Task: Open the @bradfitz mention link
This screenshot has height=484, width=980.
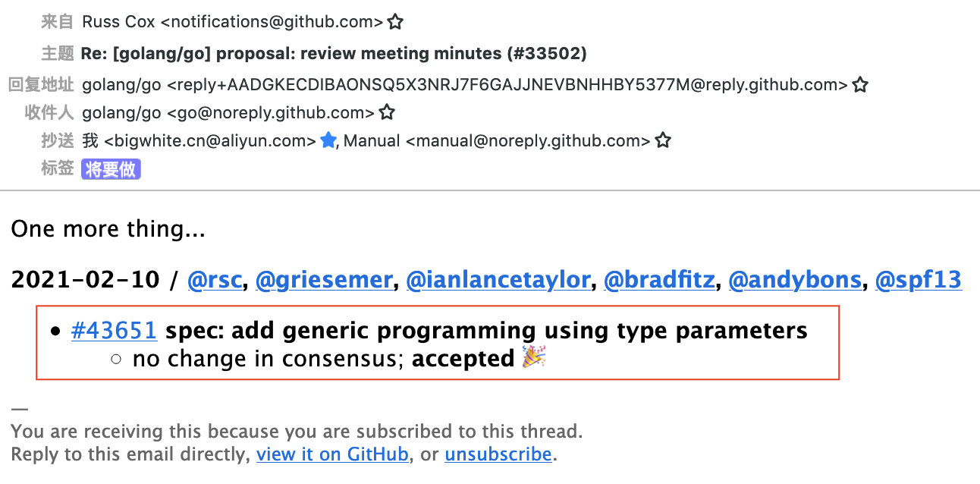Action: 658,280
